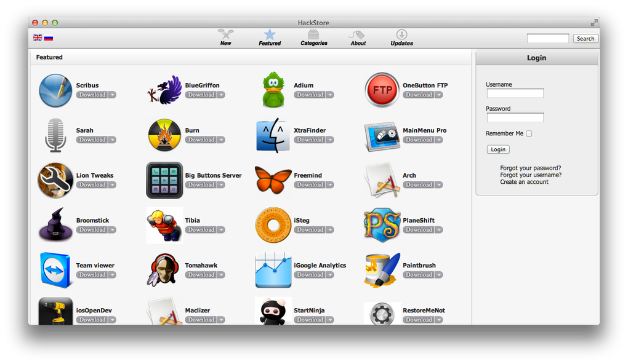628x364 pixels.
Task: Expand Broomstick download dropdown arrow
Action: click(113, 229)
